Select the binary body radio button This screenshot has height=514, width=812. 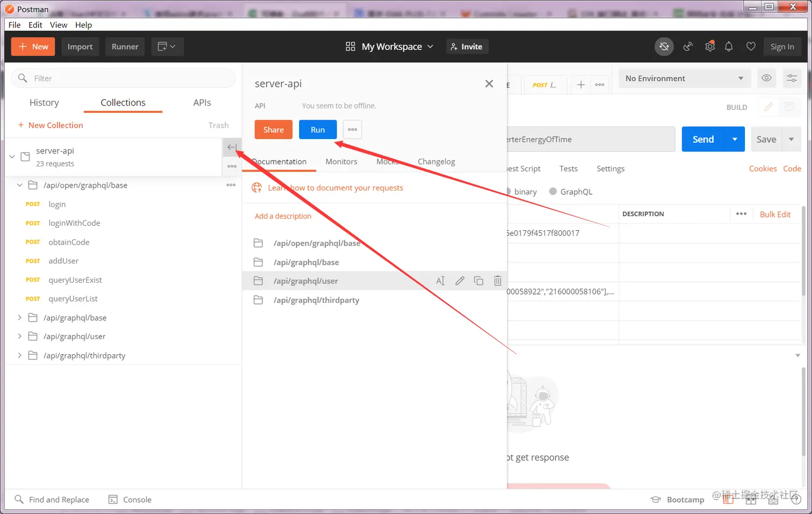pos(508,192)
